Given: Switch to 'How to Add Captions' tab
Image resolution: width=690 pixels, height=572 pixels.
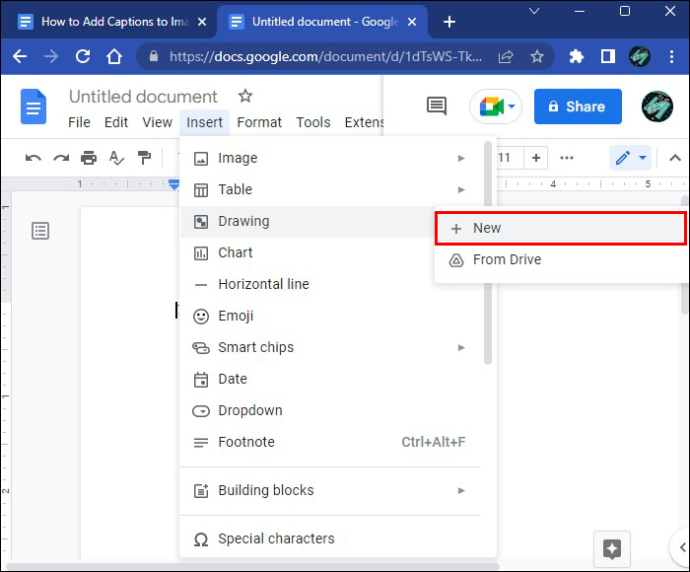Looking at the screenshot, I should click(x=107, y=22).
